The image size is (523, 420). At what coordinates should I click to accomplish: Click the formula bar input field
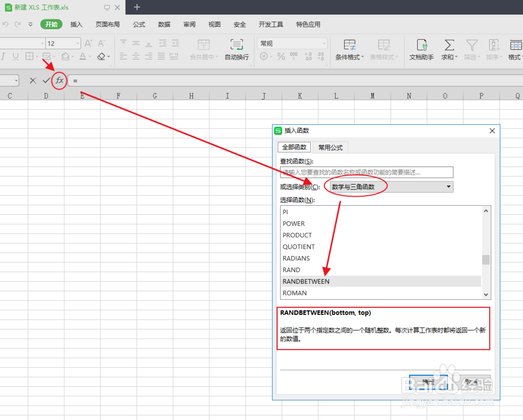(x=295, y=80)
